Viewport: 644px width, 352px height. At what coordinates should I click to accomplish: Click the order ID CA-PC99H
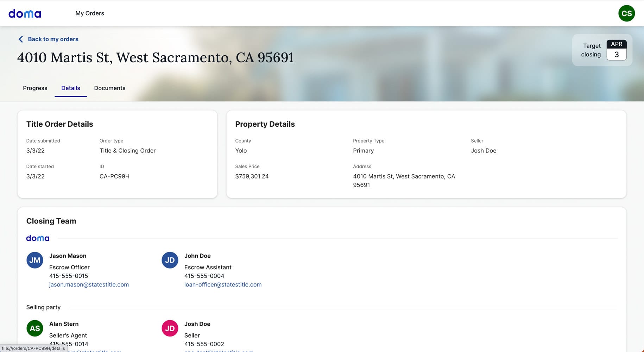114,176
